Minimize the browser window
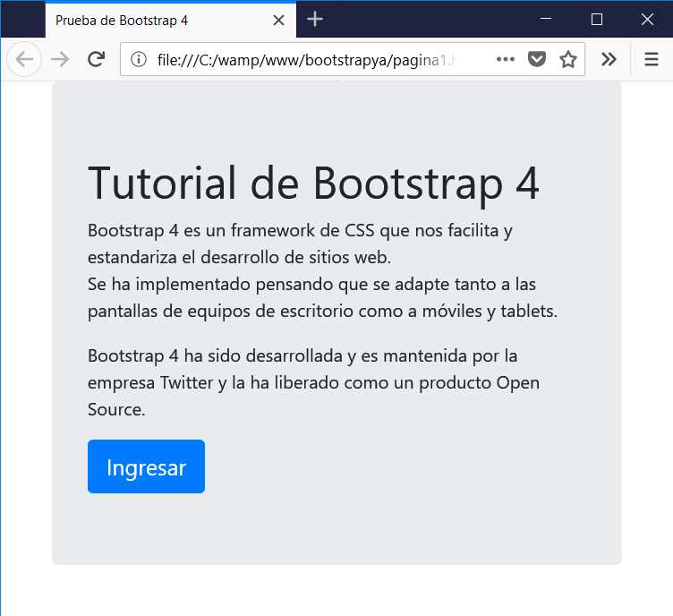673x616 pixels. (x=546, y=19)
